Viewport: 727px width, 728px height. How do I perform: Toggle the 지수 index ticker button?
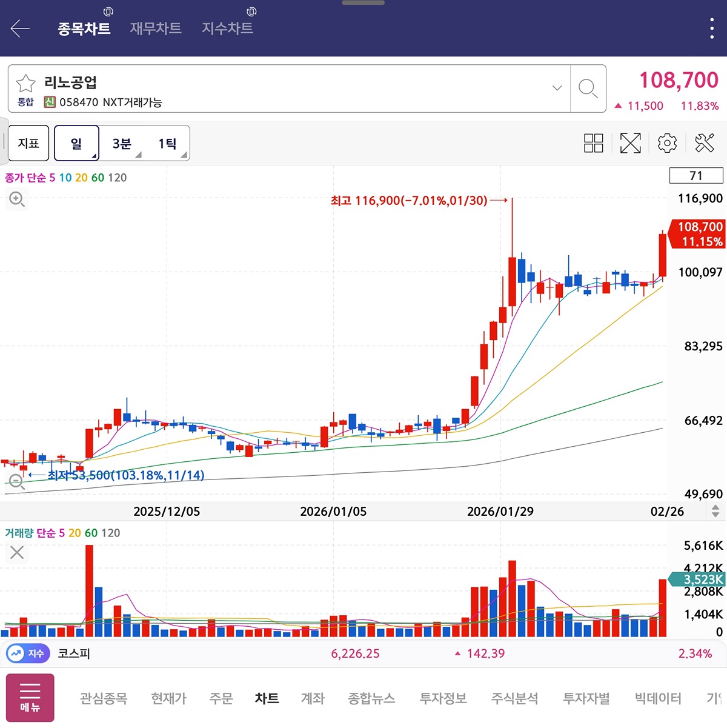coord(28,653)
